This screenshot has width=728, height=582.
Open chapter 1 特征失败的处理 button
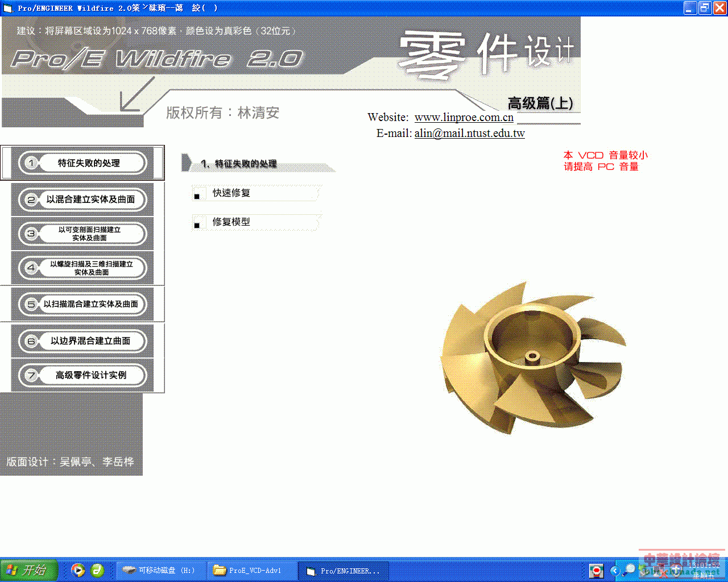[x=82, y=163]
